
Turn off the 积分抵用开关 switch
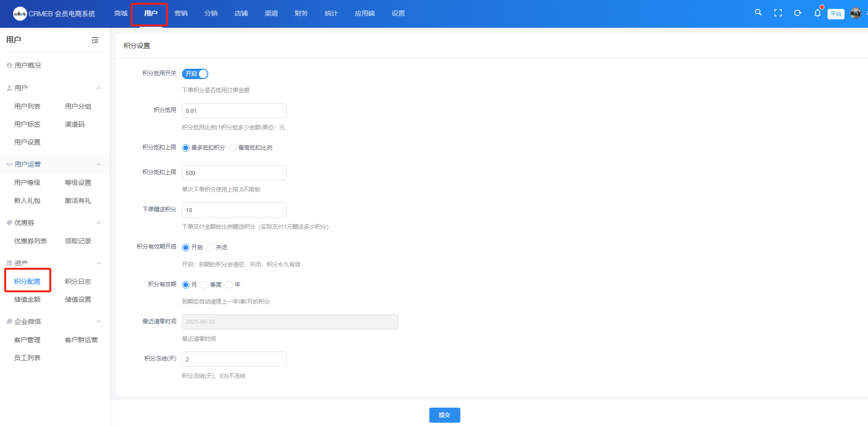(x=195, y=74)
